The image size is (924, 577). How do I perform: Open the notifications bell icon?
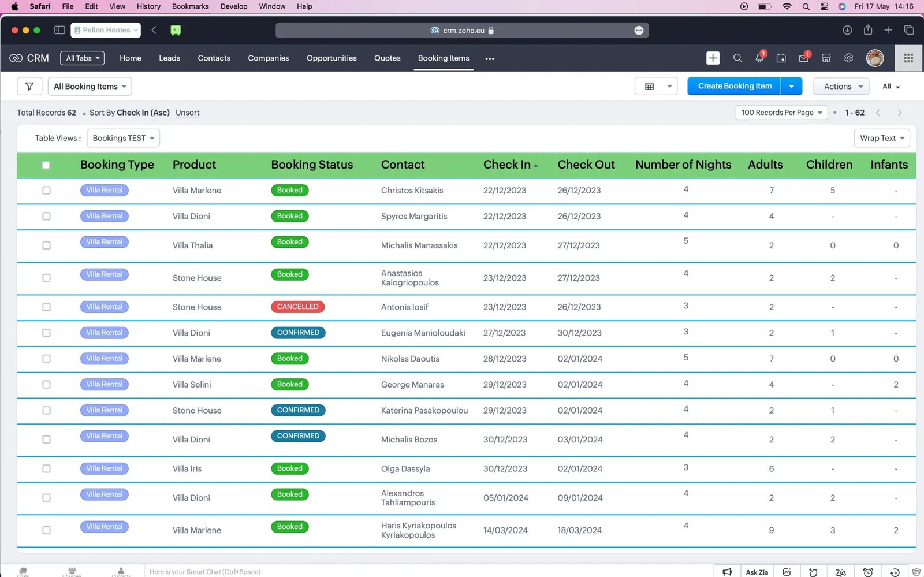coord(759,58)
